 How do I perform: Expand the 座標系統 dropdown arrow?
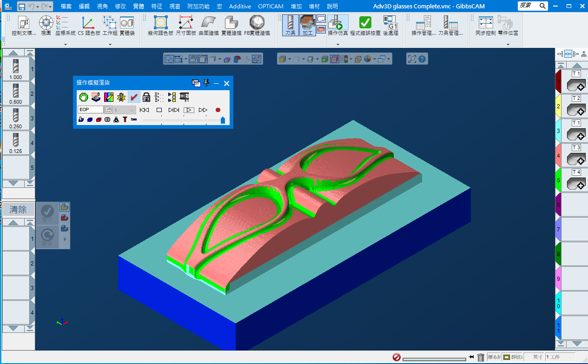65,45
